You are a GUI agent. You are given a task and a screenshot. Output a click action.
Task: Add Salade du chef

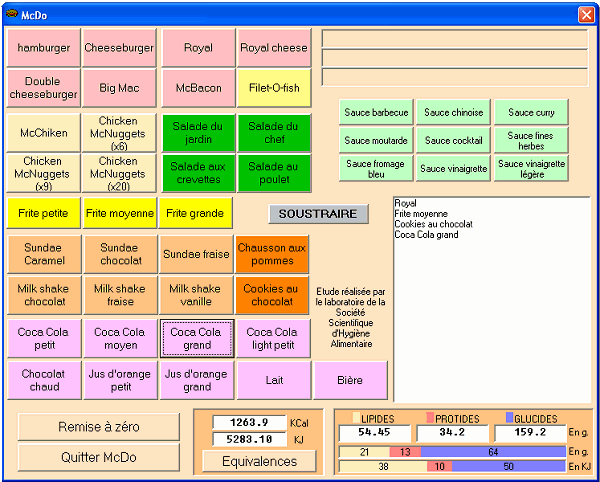274,133
